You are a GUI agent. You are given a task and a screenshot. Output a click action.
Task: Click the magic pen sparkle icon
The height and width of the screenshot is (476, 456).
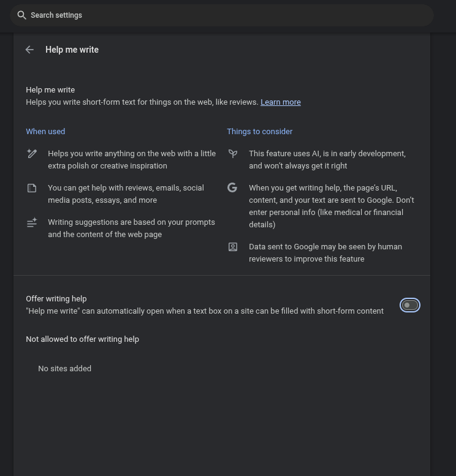(x=32, y=154)
